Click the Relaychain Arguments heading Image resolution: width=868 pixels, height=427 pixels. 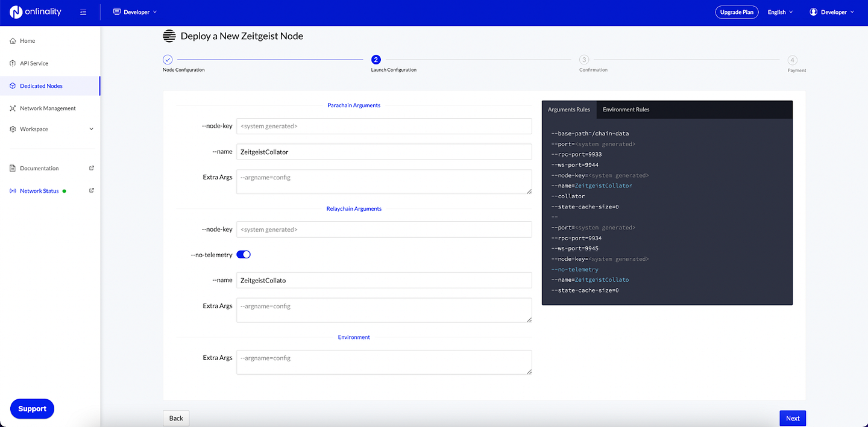tap(354, 209)
